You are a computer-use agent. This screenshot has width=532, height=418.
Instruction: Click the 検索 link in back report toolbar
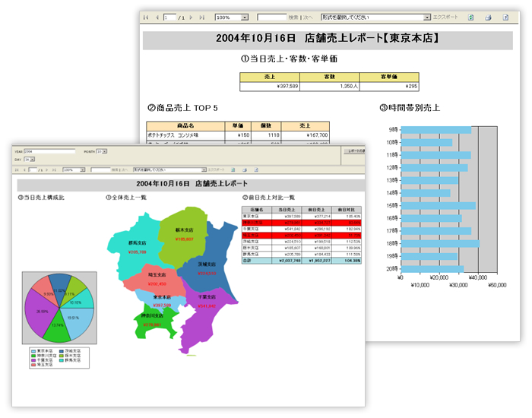(305, 17)
